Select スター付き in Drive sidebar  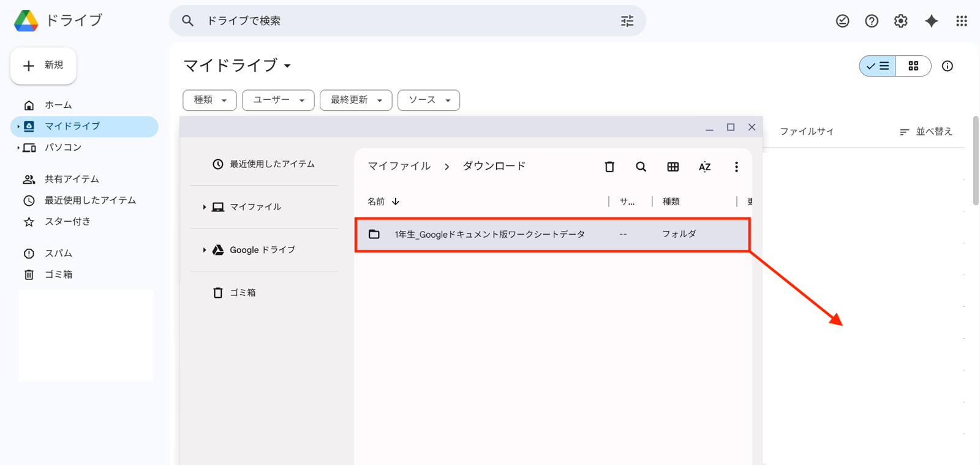(x=67, y=221)
